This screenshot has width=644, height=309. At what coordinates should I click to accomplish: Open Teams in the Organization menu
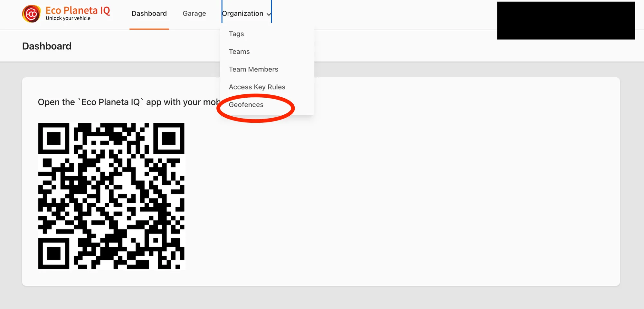(x=239, y=52)
